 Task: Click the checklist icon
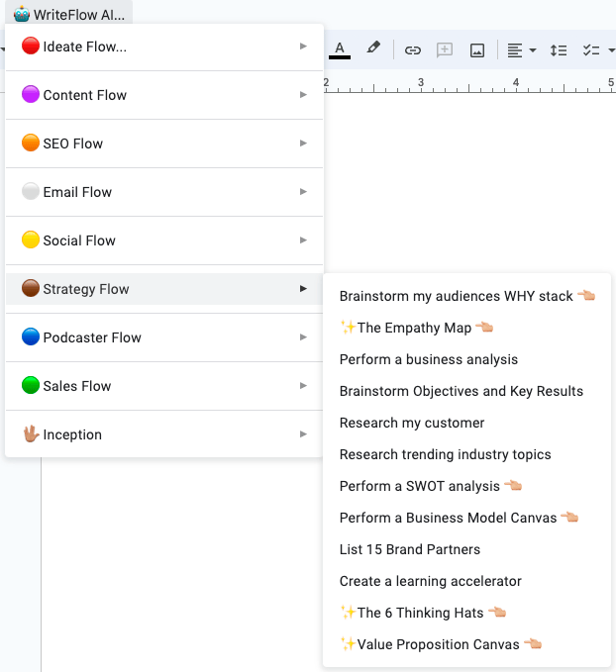(590, 50)
